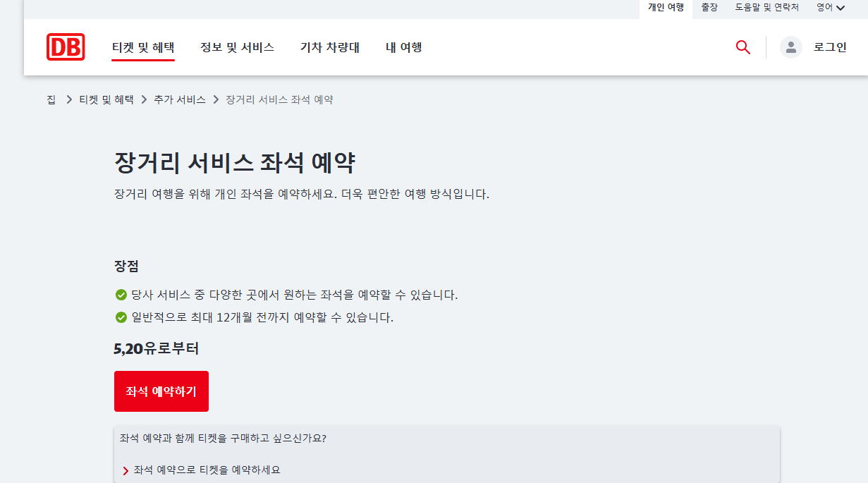
Task: Click the subtitle starting 장거리 여행을 위해
Action: pyautogui.click(x=302, y=194)
